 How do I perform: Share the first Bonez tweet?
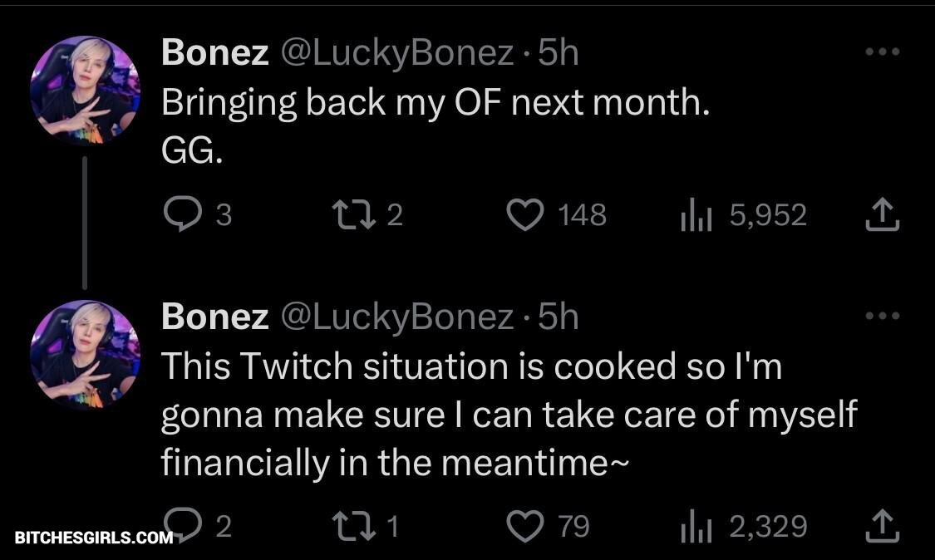(883, 216)
